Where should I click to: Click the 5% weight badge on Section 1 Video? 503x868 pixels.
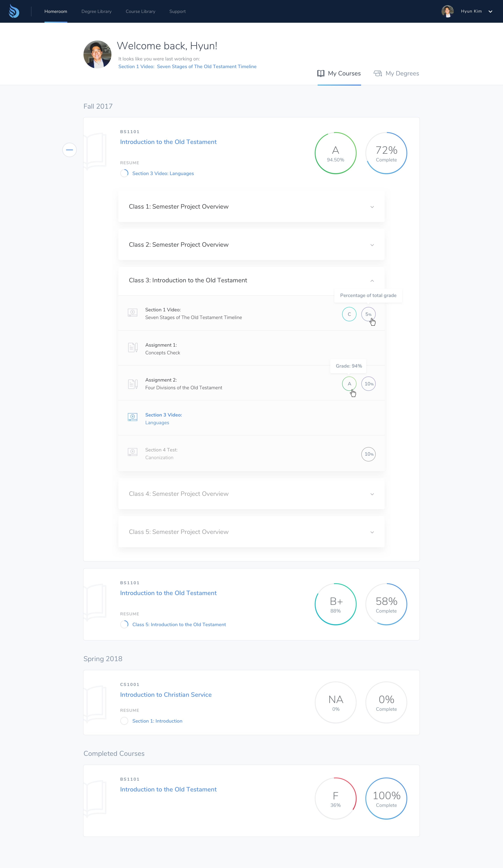368,314
